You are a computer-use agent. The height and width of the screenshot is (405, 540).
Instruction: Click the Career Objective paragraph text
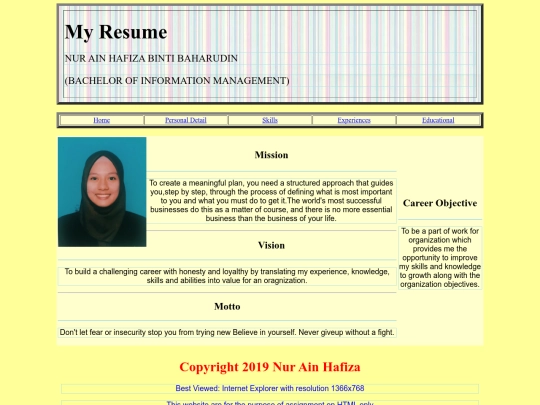coord(440,258)
